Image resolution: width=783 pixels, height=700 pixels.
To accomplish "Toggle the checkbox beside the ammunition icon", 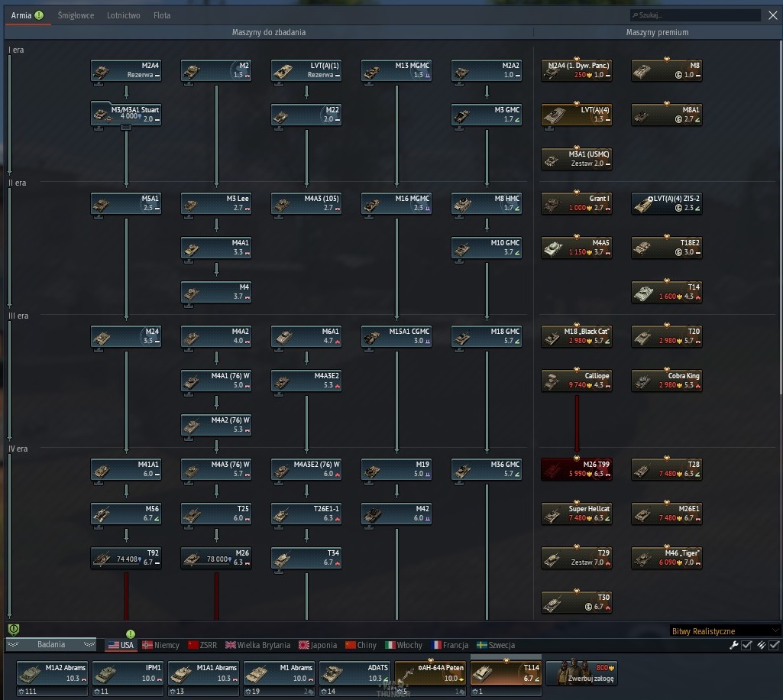I will tap(774, 645).
